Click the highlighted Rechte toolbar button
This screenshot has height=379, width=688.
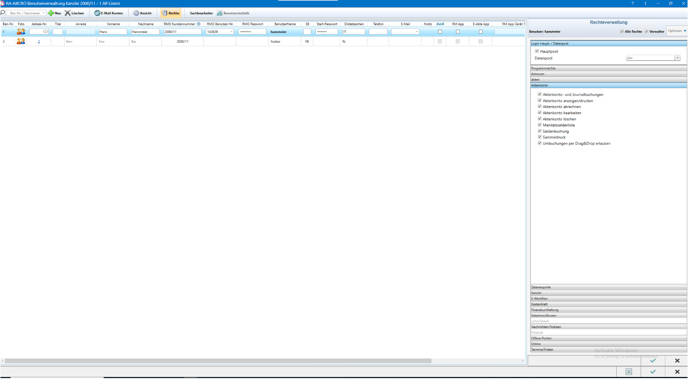171,13
